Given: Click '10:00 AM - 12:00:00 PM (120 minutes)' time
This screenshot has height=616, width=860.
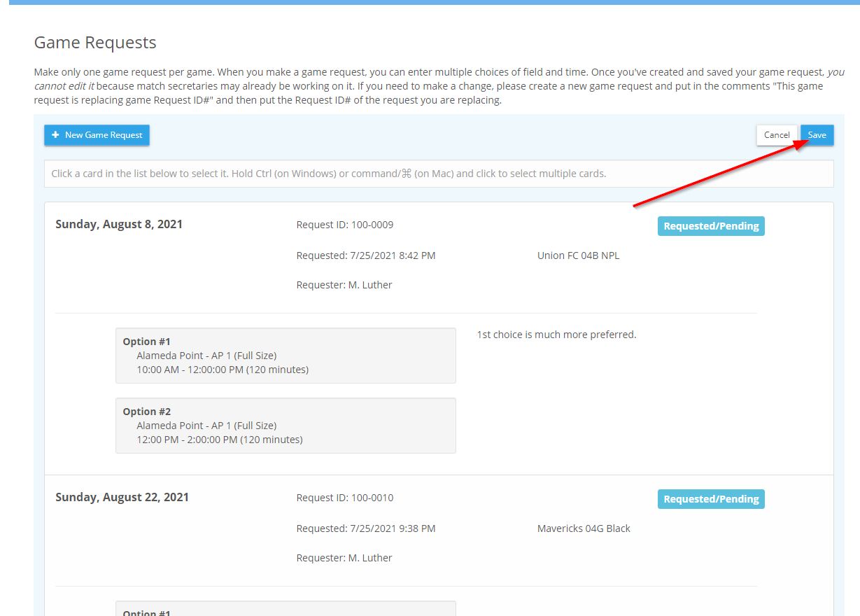Looking at the screenshot, I should [x=223, y=370].
